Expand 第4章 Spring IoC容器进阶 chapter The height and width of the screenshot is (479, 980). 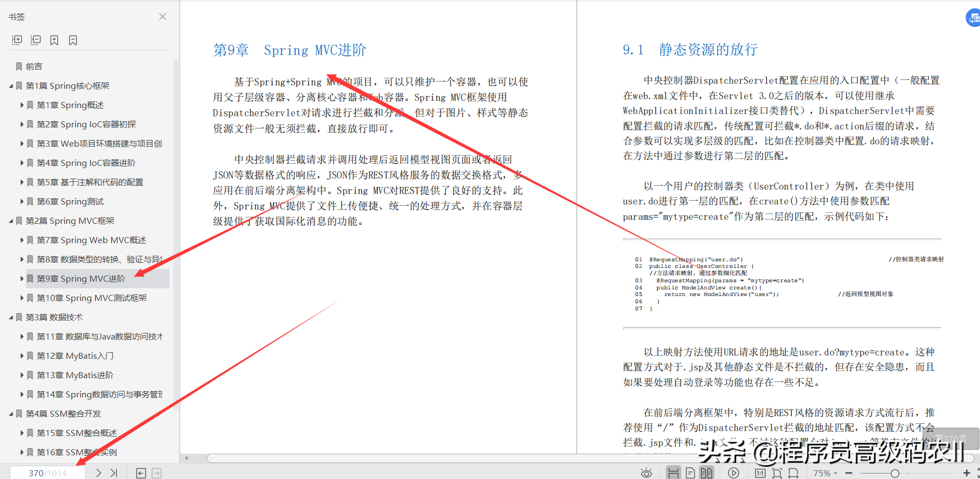pyautogui.click(x=22, y=163)
